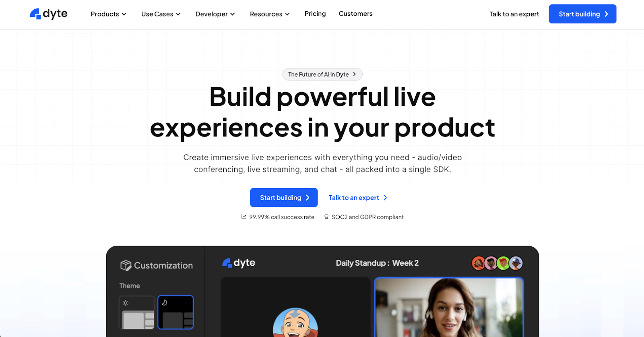Expand the Developer menu
Screen dimensions: 644x337
pos(215,14)
